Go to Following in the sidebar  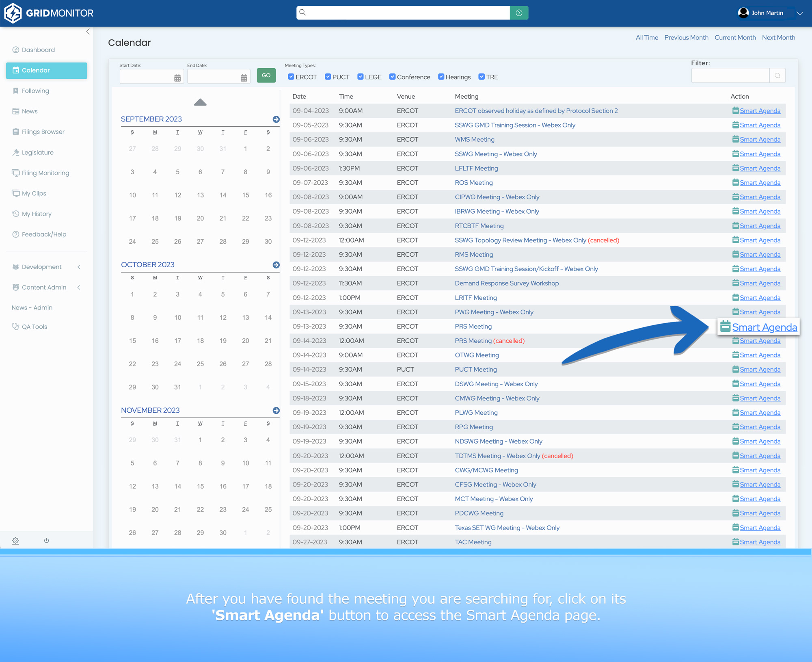pyautogui.click(x=35, y=91)
